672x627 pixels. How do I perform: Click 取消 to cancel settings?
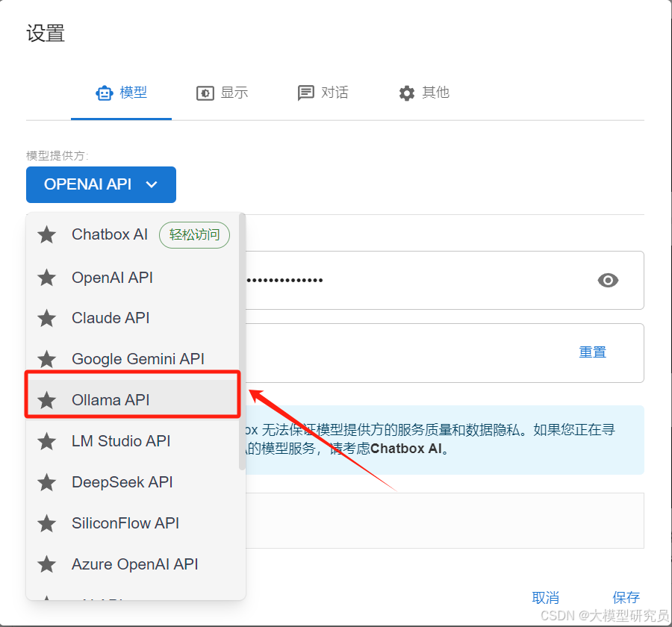point(545,597)
